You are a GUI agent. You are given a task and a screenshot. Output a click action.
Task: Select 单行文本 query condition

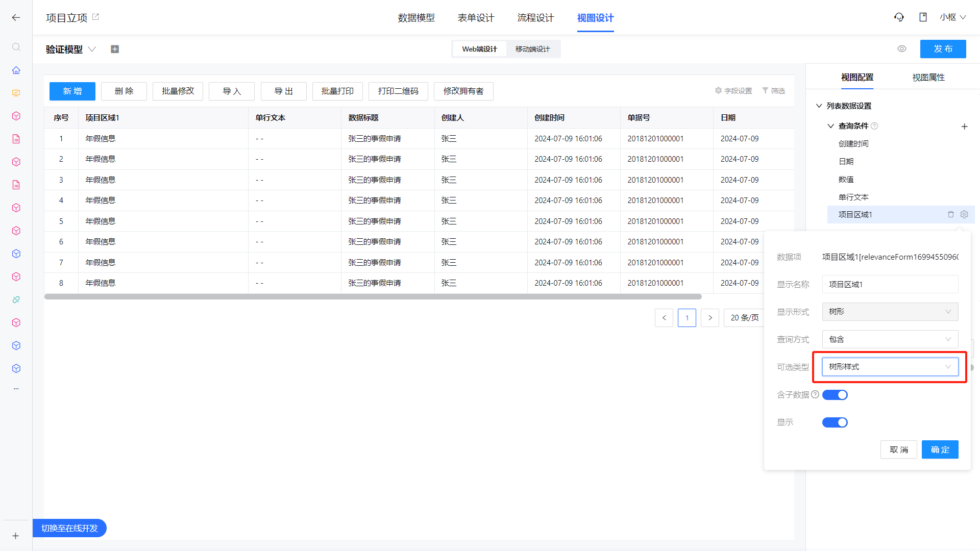tap(853, 197)
